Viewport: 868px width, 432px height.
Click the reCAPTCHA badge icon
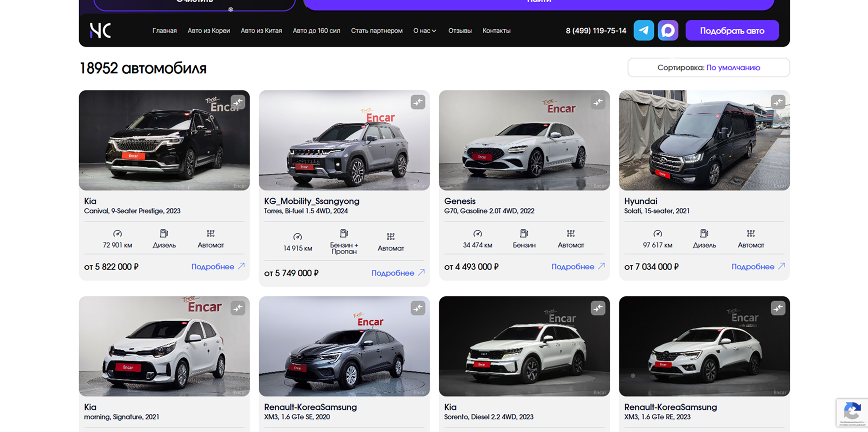tap(852, 412)
